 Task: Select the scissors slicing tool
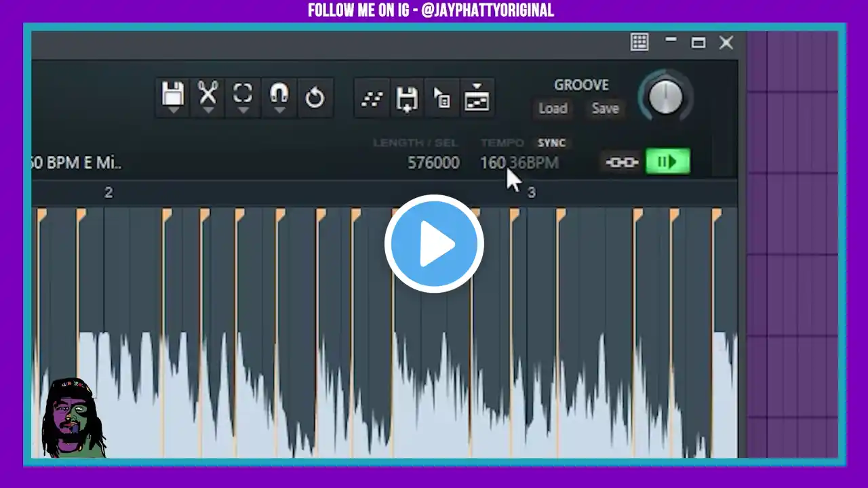[208, 98]
